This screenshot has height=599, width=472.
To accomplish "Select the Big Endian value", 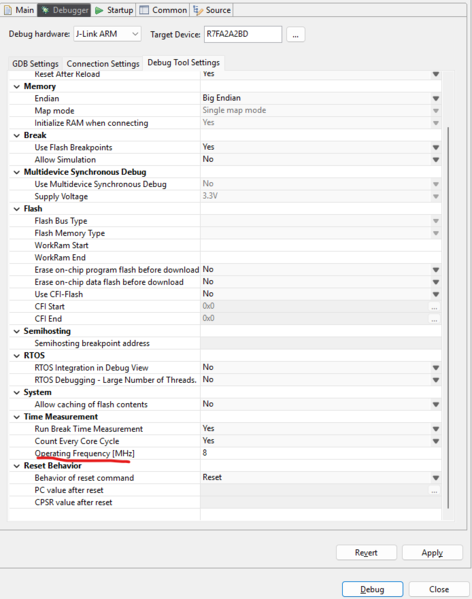I will point(221,98).
